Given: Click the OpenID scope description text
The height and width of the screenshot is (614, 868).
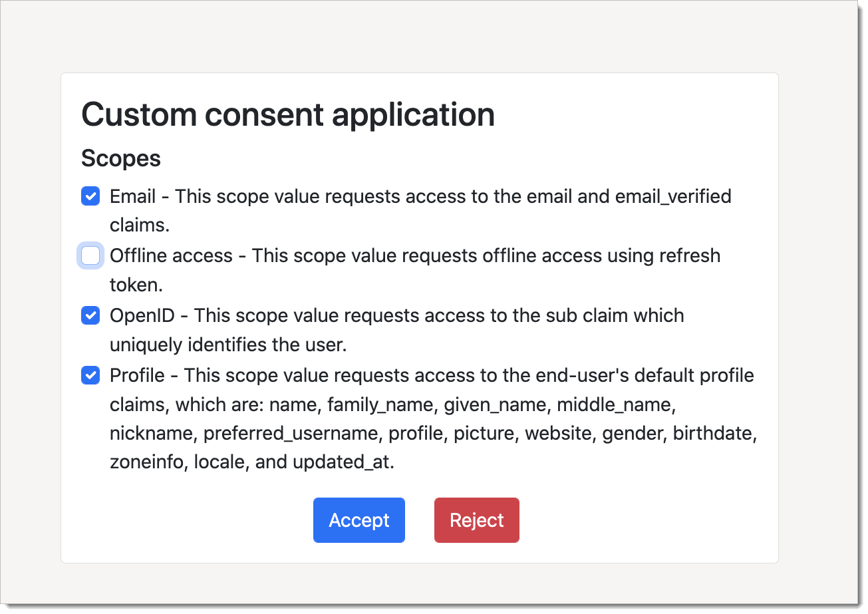Looking at the screenshot, I should (397, 330).
